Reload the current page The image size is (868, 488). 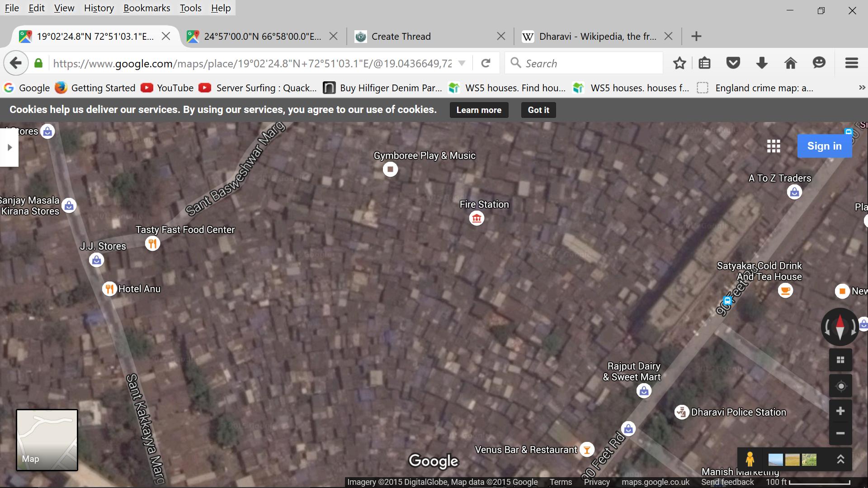pyautogui.click(x=486, y=63)
